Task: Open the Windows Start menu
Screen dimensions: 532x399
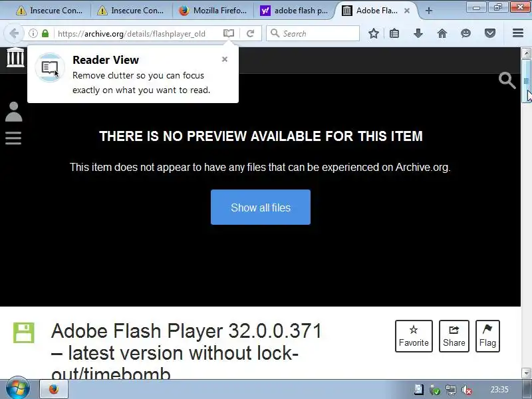Action: 17,388
